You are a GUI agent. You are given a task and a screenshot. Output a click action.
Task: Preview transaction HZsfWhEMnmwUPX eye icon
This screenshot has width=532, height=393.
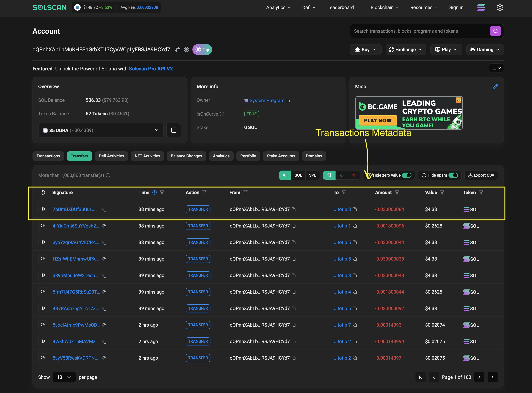click(x=43, y=258)
